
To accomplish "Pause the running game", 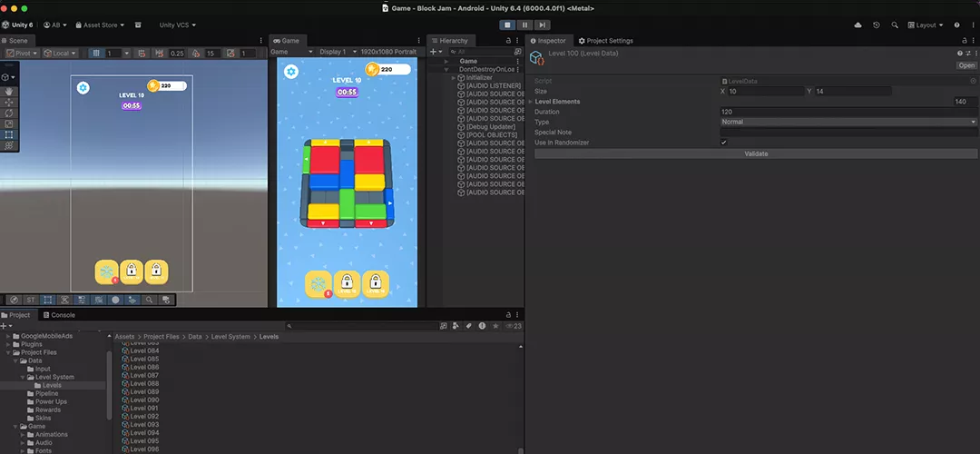I will point(524,25).
